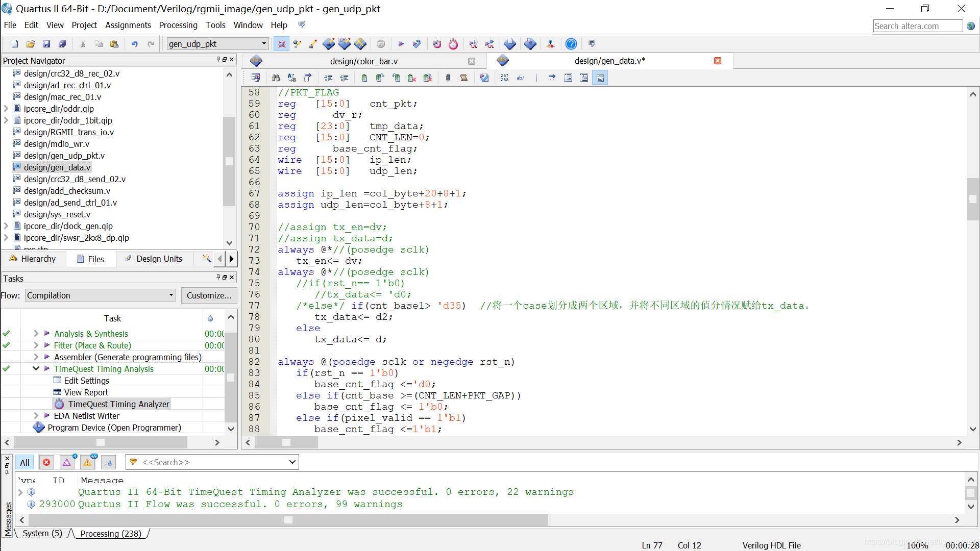Collapse the TimeQuest Timing Analysis task
The width and height of the screenshot is (980, 551).
pyautogui.click(x=36, y=368)
